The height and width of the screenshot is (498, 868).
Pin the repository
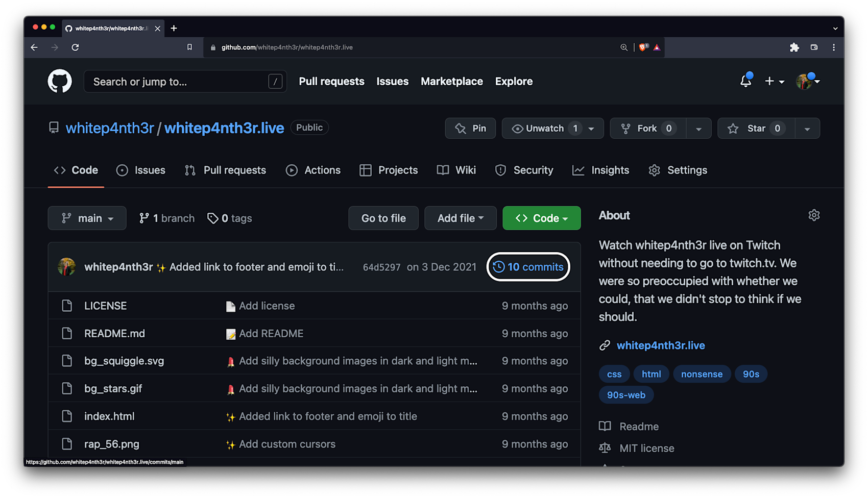pyautogui.click(x=470, y=128)
